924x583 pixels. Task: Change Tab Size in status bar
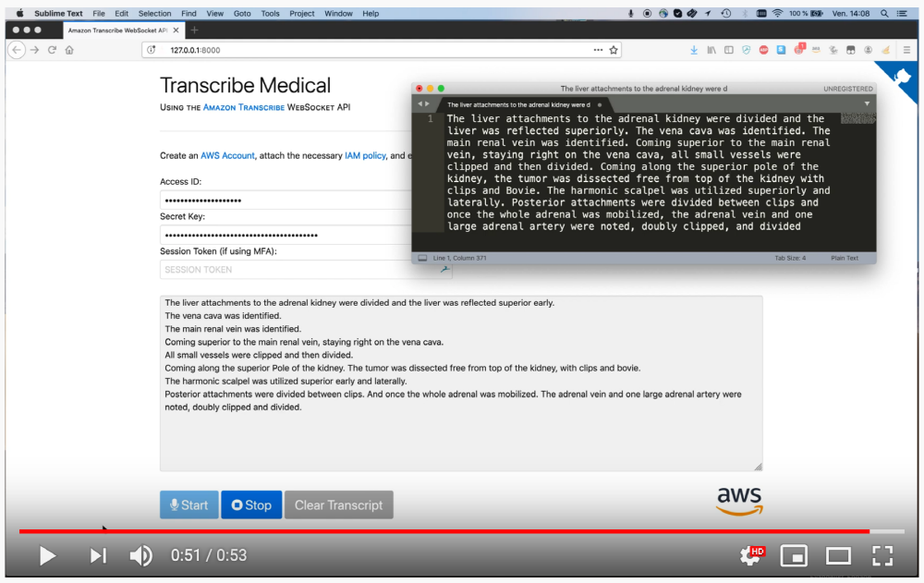tap(790, 259)
